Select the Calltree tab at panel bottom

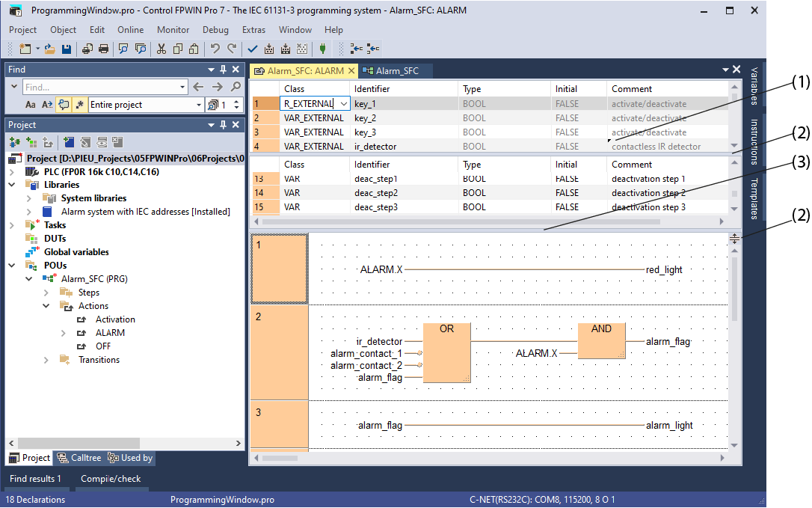pos(80,458)
